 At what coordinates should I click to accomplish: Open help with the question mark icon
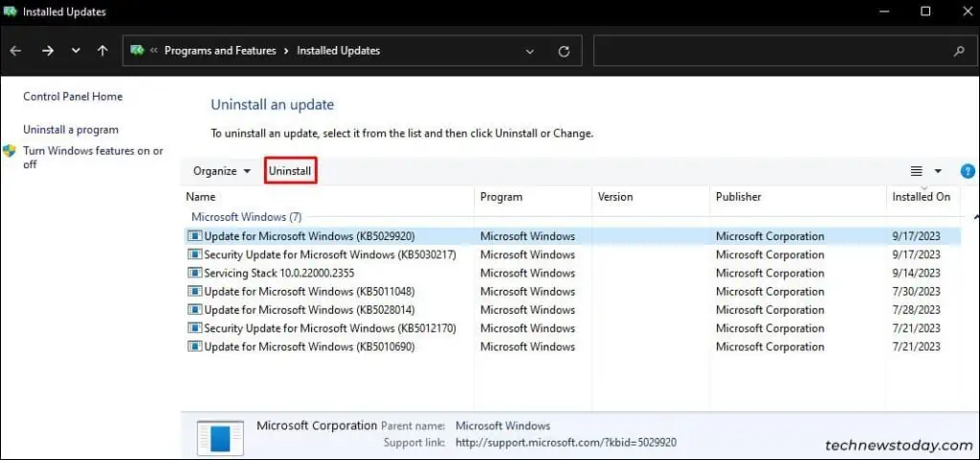coord(967,171)
